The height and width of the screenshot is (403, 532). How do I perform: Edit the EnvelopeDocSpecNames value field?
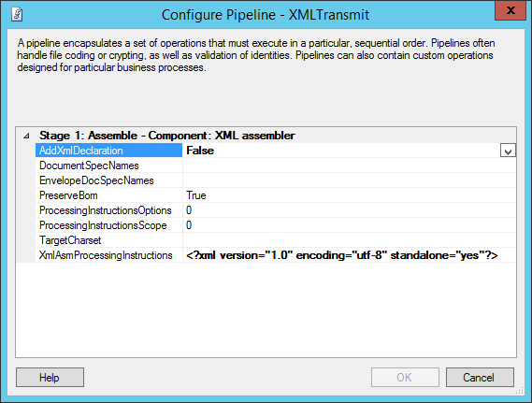350,180
